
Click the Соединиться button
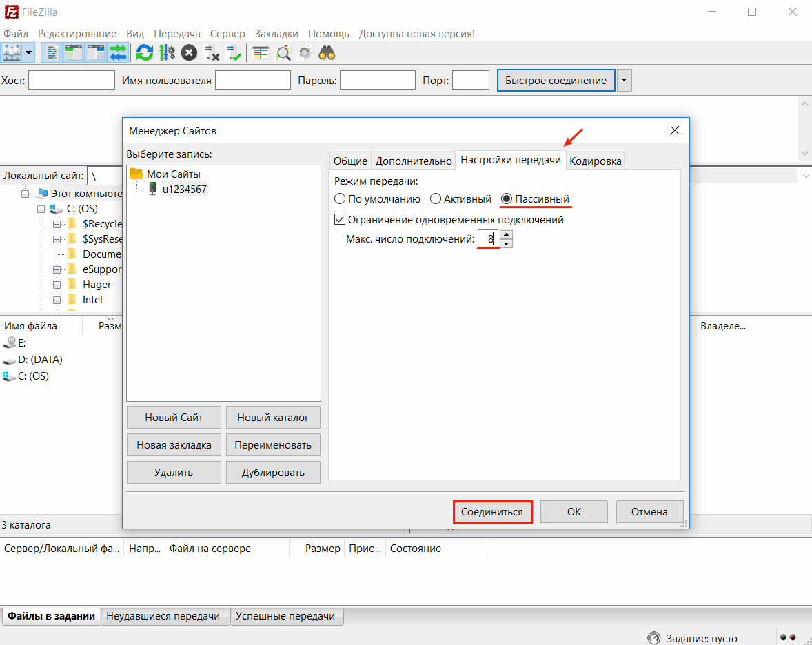click(492, 512)
